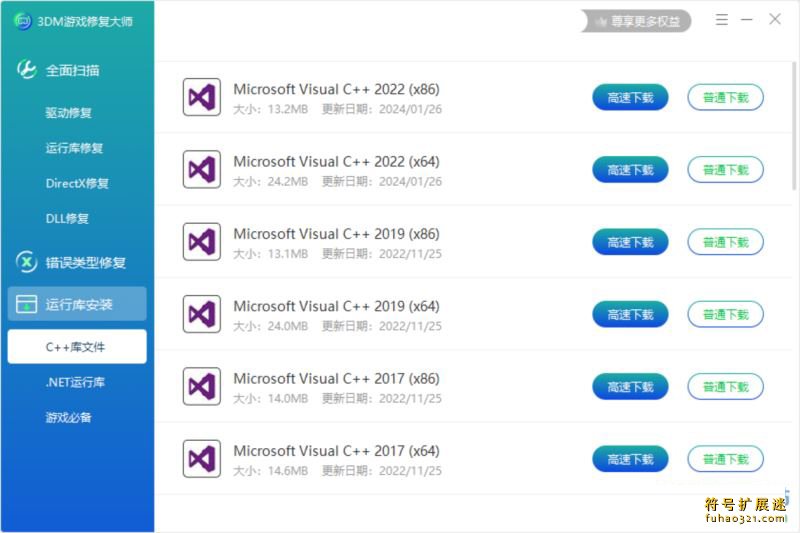Click the Visual C++ 2019 (x64) icon
This screenshot has width=800, height=533.
coord(202,314)
